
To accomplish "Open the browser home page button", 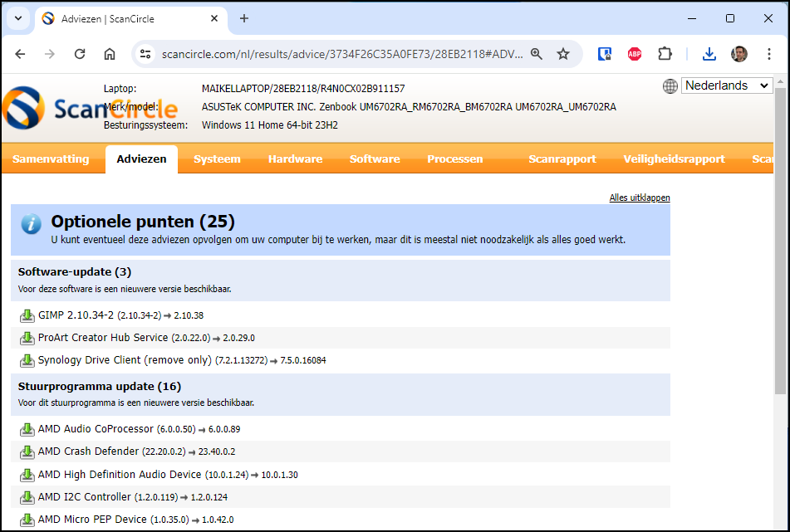I will [110, 54].
